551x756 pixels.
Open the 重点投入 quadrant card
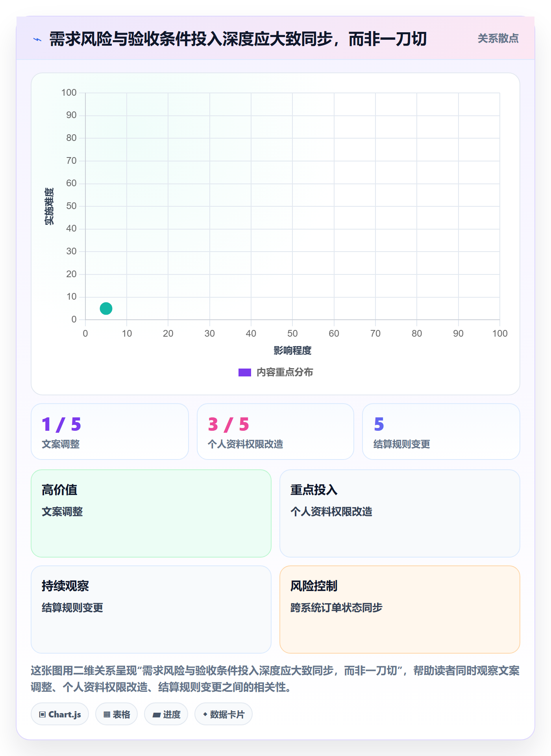click(x=400, y=513)
